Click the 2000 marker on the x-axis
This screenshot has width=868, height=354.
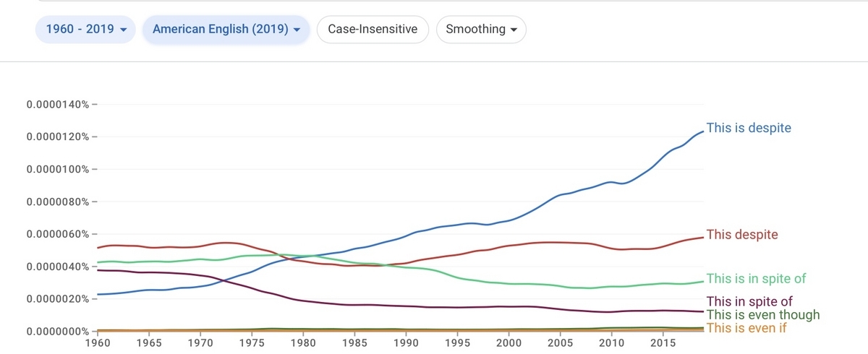click(x=509, y=342)
